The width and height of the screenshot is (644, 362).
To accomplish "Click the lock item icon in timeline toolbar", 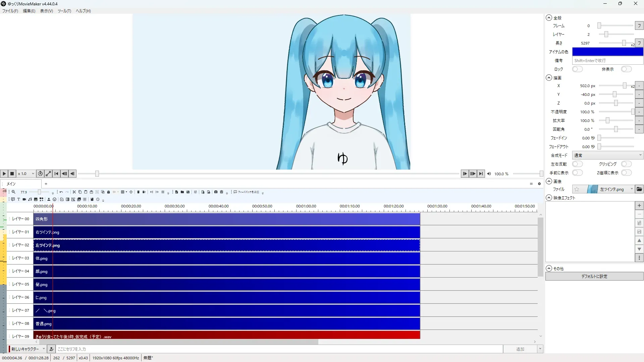I will (108, 192).
